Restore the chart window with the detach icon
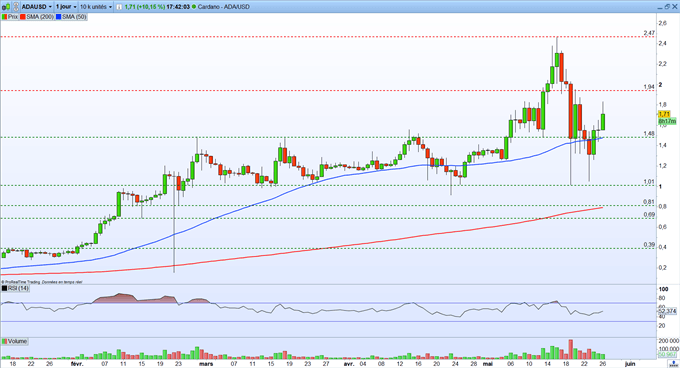The height and width of the screenshot is (368, 680). [667, 7]
